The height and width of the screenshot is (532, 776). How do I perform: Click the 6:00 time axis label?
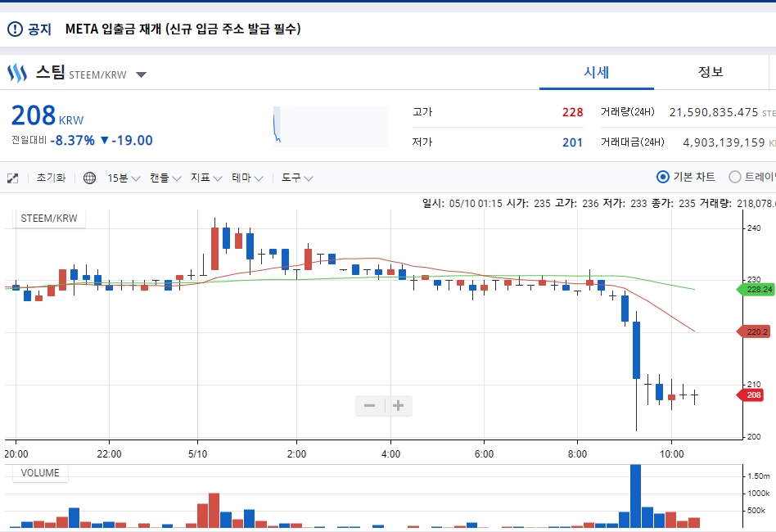(484, 453)
